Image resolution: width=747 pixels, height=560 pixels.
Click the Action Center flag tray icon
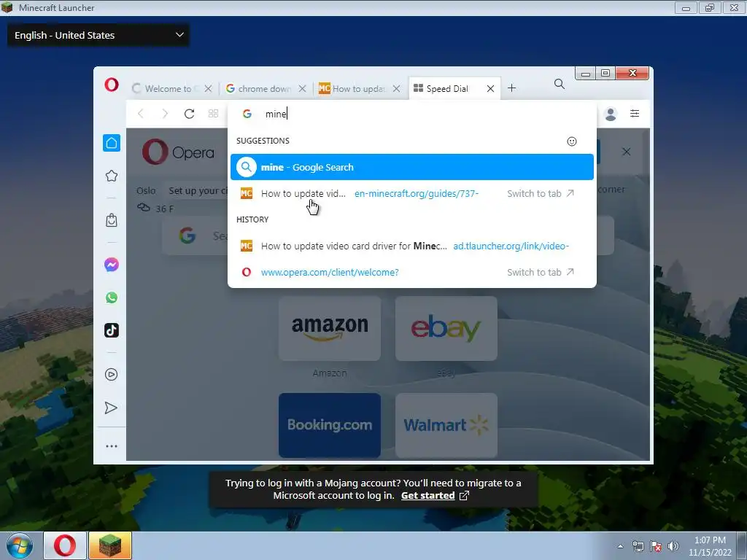(x=656, y=546)
